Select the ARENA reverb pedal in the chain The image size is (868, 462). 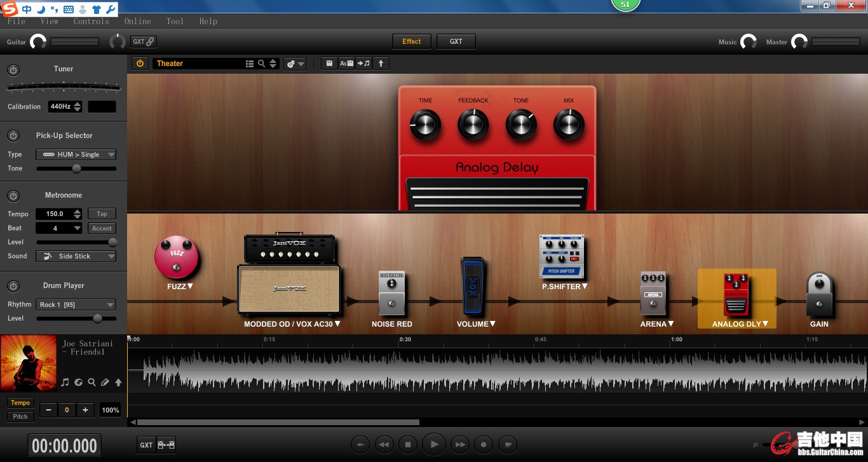coord(653,294)
